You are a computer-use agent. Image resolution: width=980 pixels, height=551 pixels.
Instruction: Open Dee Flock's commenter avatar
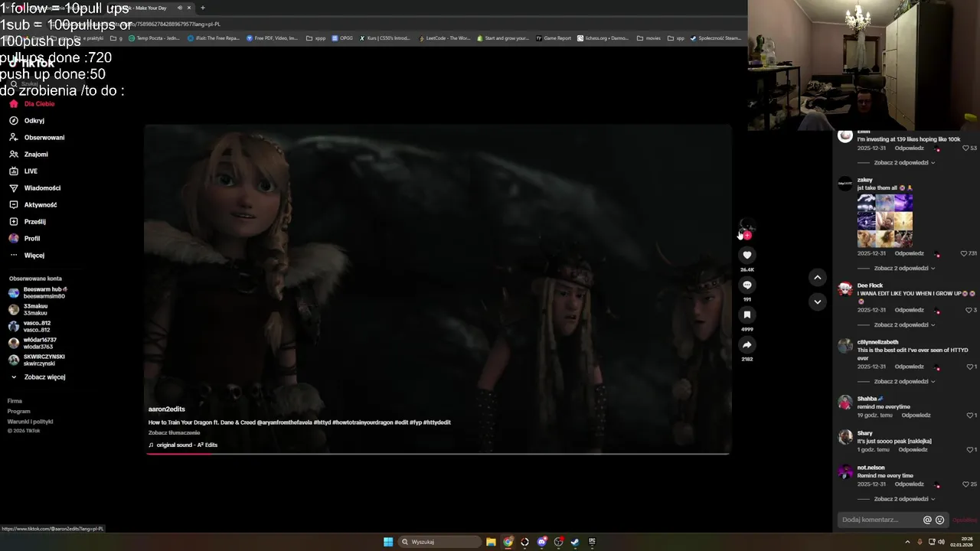pyautogui.click(x=845, y=289)
